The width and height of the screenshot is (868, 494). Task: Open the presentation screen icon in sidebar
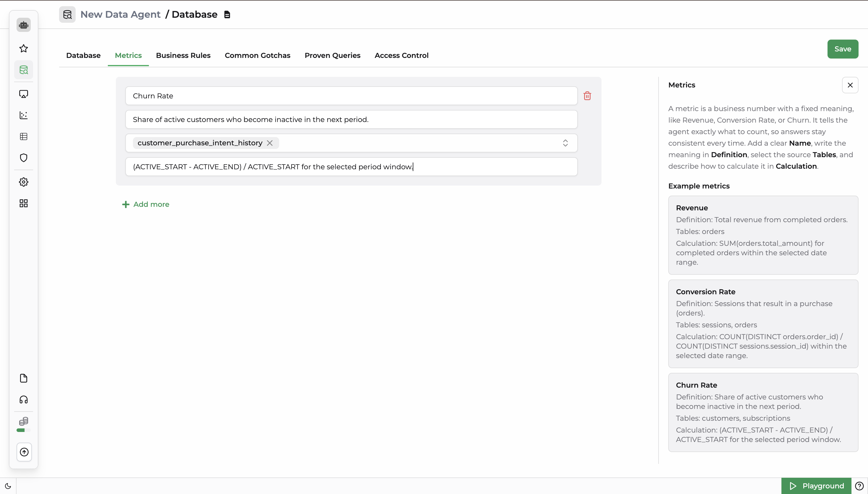[24, 94]
